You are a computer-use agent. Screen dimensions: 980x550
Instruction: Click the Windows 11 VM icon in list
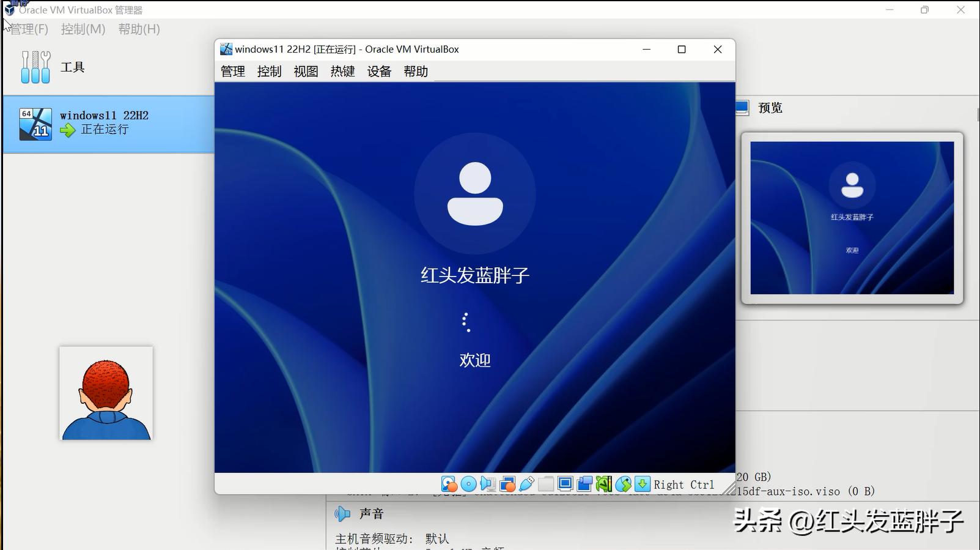(x=35, y=124)
